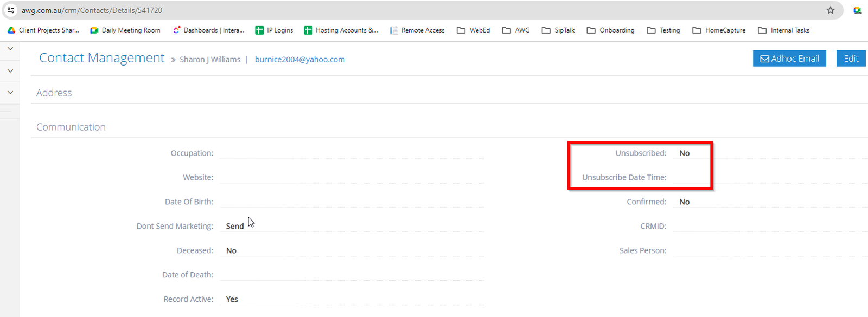Click the Date of Death field
Viewport: 868px width, 317px height.
click(352, 275)
